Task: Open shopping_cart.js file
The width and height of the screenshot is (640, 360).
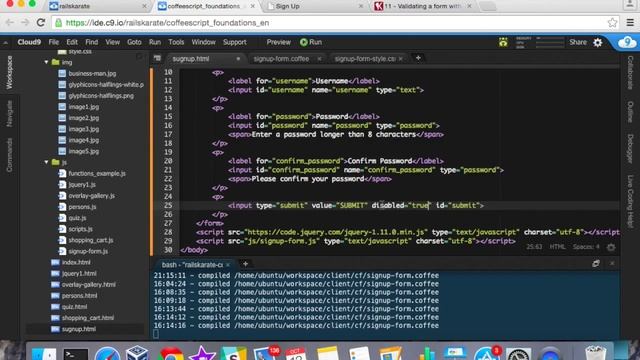Action: pos(91,240)
